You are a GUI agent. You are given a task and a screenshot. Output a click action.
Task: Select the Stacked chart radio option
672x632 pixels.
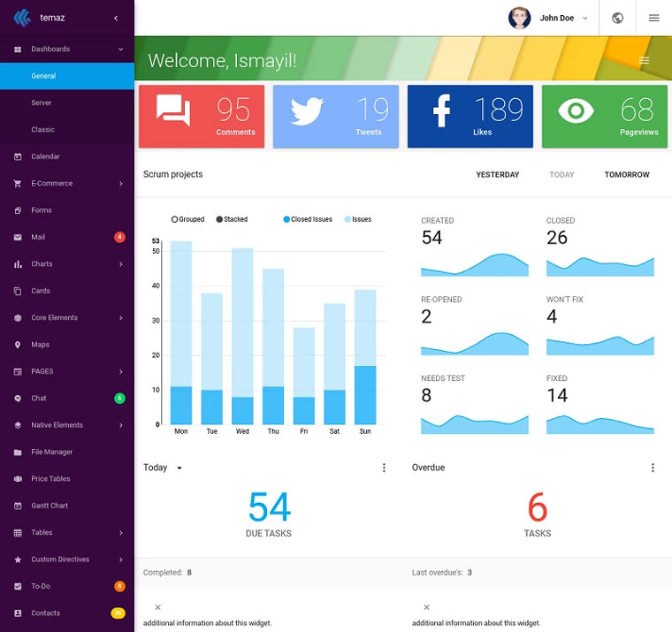219,219
